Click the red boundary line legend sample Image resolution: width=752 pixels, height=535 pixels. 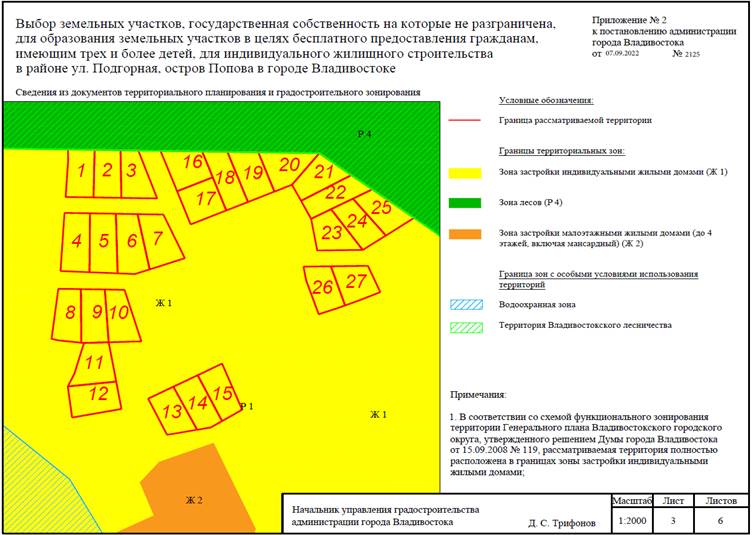pos(464,120)
